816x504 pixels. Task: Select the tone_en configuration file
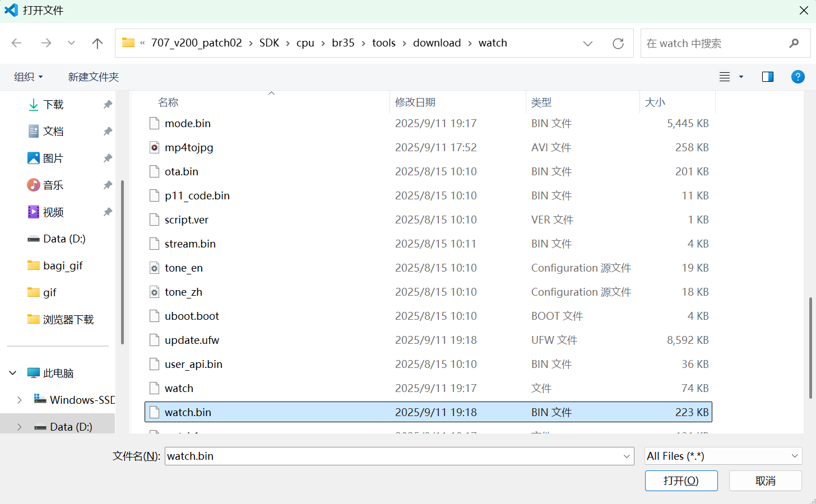click(428, 268)
